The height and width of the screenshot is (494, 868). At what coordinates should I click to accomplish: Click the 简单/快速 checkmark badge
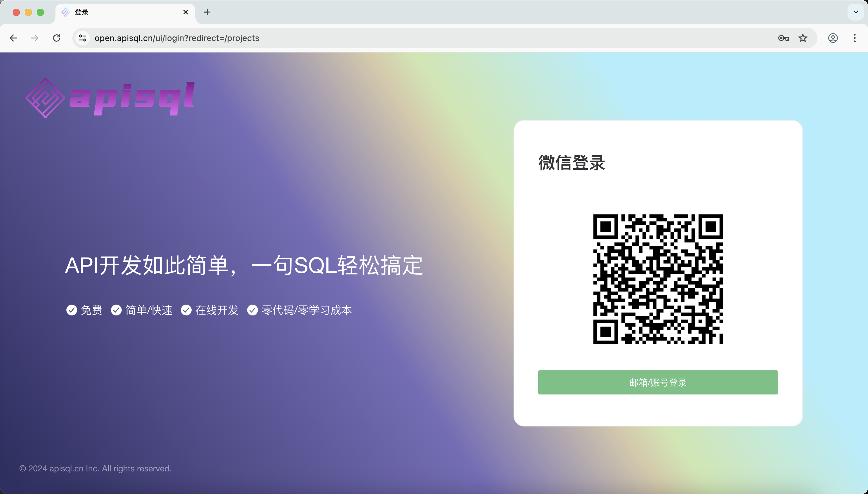tap(116, 310)
